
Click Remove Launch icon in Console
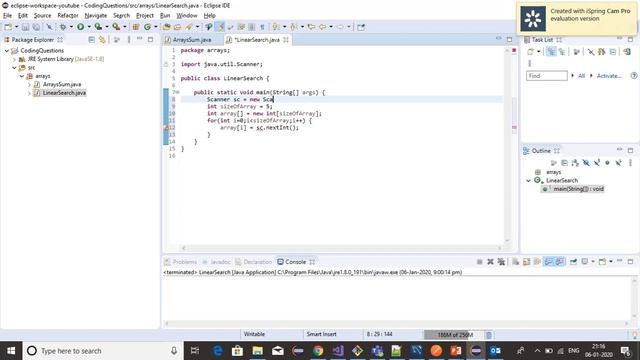coord(490,262)
